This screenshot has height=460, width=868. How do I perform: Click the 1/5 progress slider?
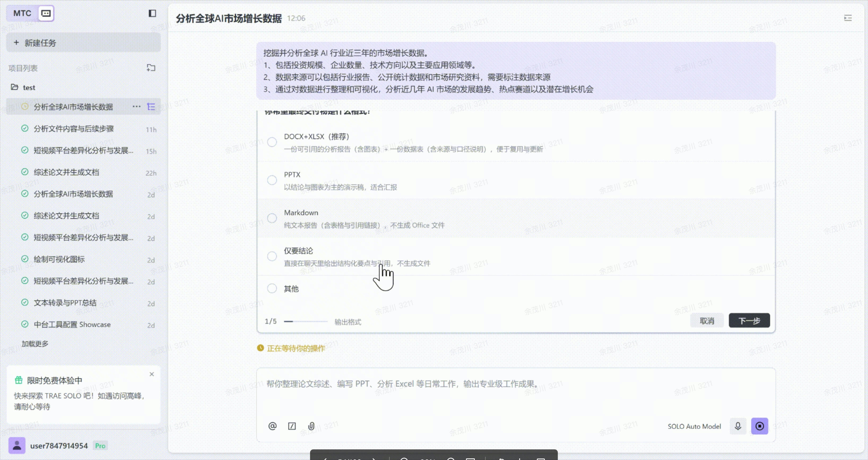point(305,322)
